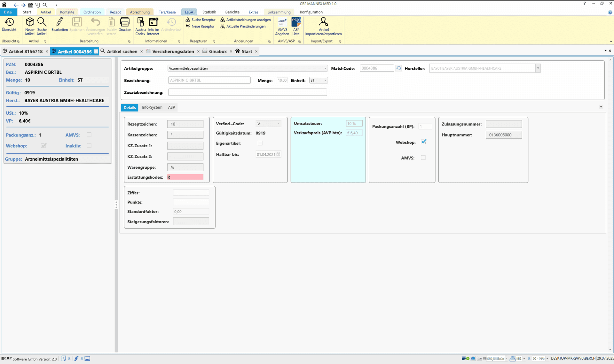The width and height of the screenshot is (614, 364).
Task: Click the monitor icon in status bar
Action: click(x=87, y=359)
